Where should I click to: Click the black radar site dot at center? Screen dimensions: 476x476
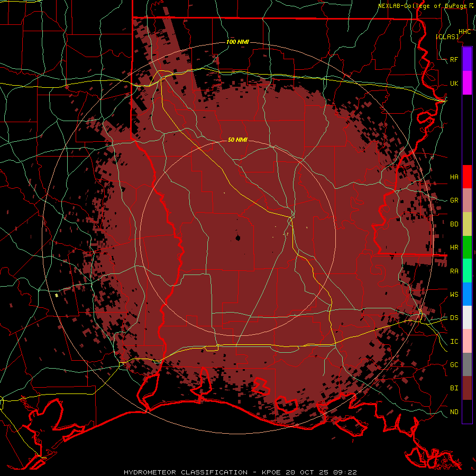[237, 238]
